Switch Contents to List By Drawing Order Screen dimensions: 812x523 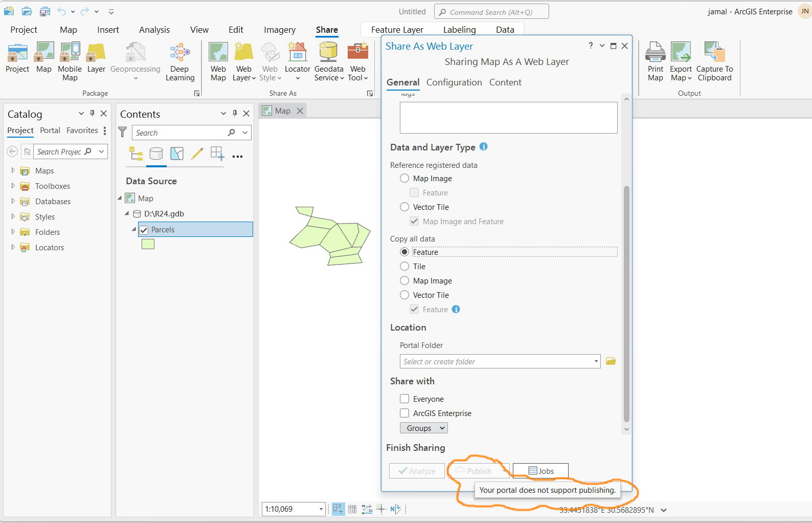(136, 154)
